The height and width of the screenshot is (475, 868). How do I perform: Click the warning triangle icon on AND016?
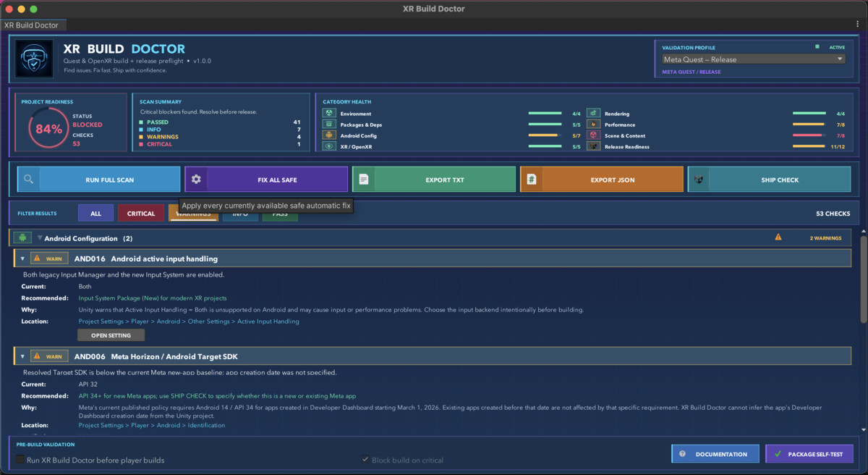pos(37,258)
